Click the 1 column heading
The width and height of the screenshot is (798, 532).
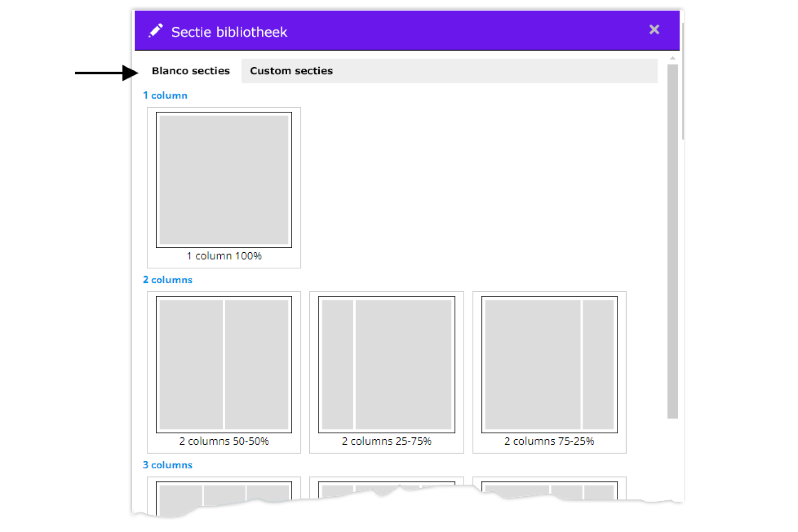coord(165,96)
